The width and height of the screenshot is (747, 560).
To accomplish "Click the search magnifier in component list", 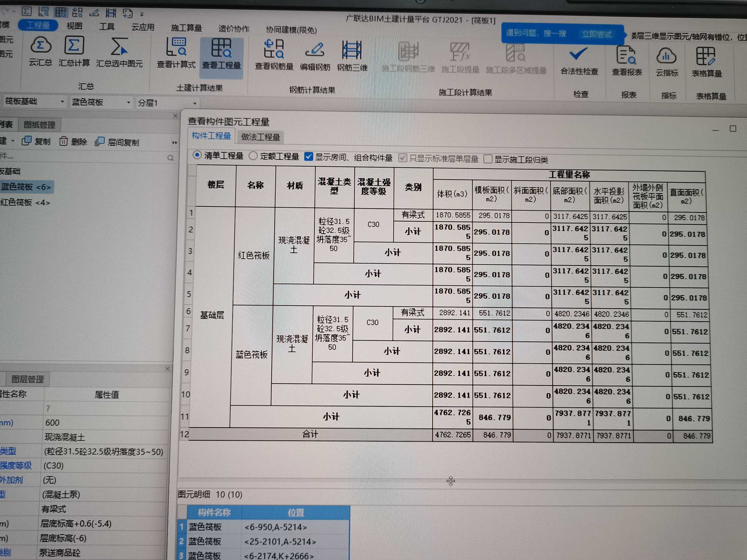I will 171,157.
